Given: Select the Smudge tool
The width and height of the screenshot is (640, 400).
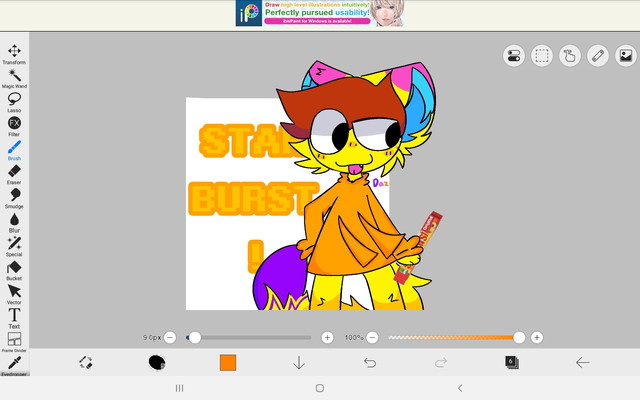Looking at the screenshot, I should (14, 199).
